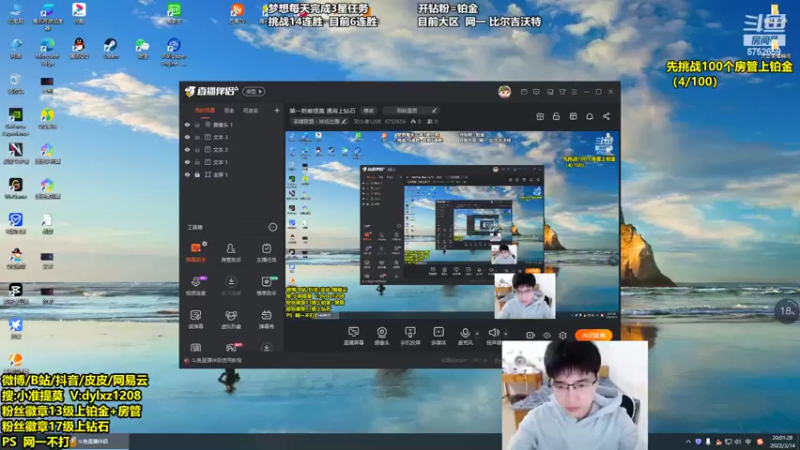Toggle preview eye icon in bottom bar
Viewport: 800px width, 450px height.
(547, 335)
